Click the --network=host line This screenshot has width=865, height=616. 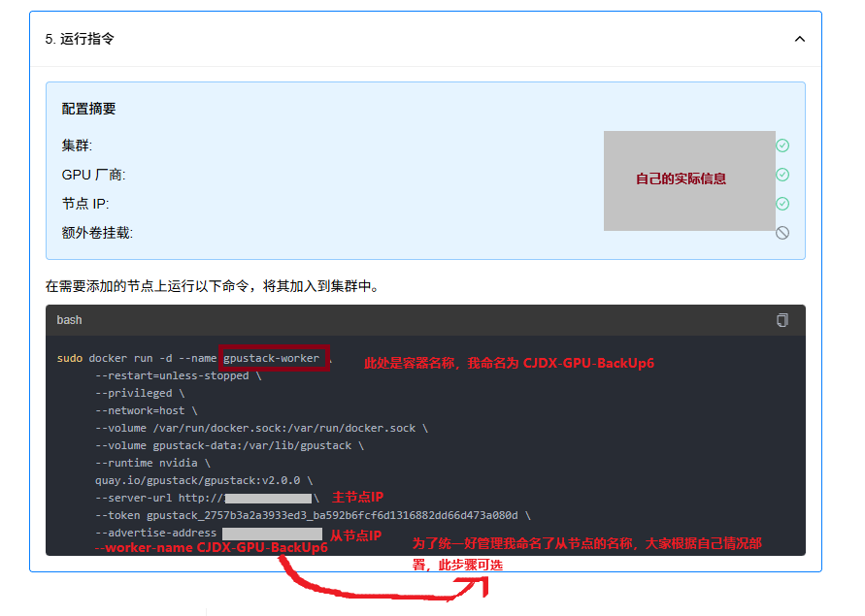point(147,411)
